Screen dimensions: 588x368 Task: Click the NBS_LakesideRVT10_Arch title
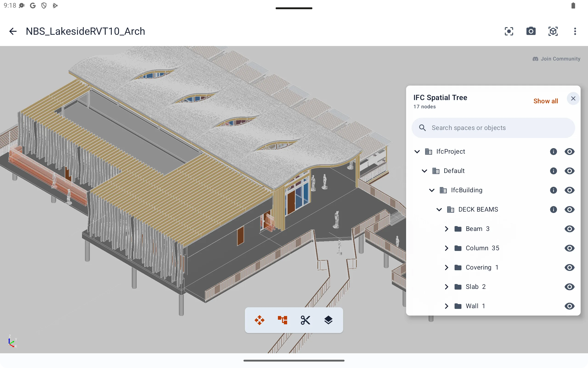click(x=85, y=32)
